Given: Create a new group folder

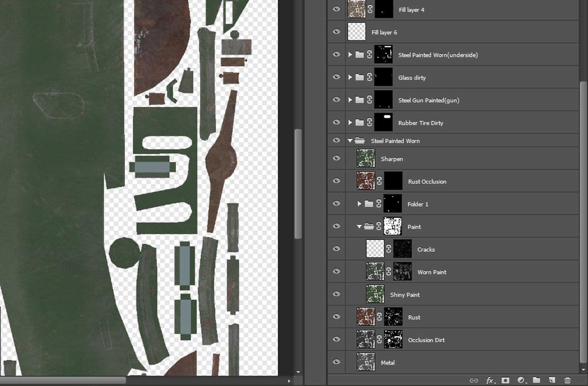Looking at the screenshot, I should coord(536,380).
